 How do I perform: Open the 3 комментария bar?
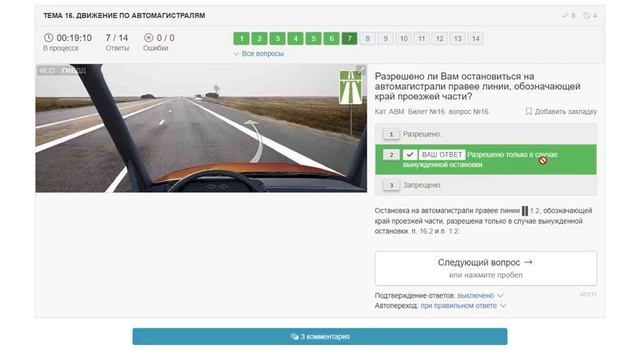(320, 337)
